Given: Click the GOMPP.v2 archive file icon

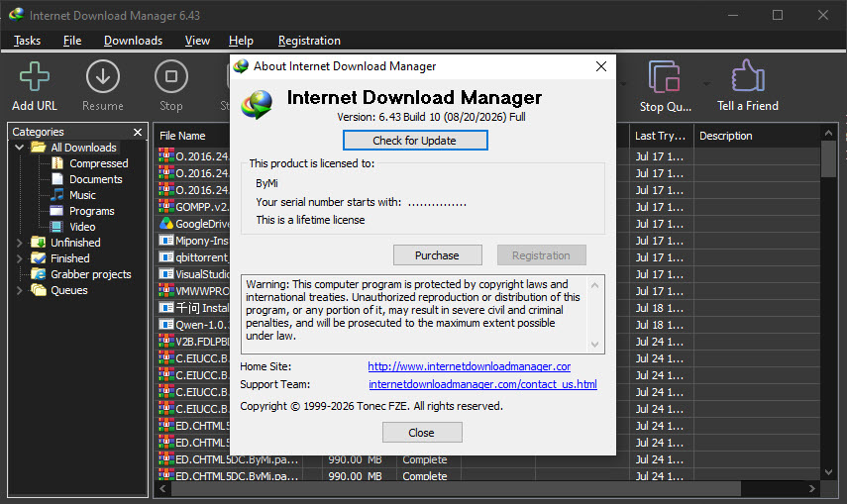Looking at the screenshot, I should 165,207.
